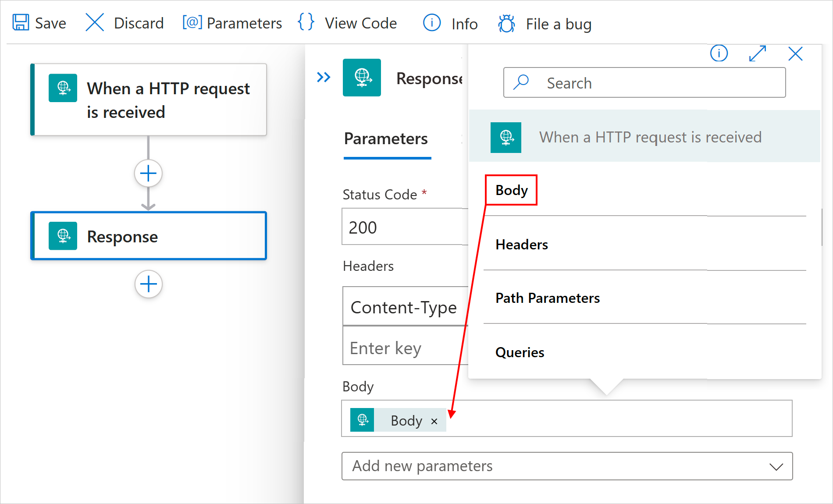Click the Discard X icon
833x504 pixels.
(95, 22)
